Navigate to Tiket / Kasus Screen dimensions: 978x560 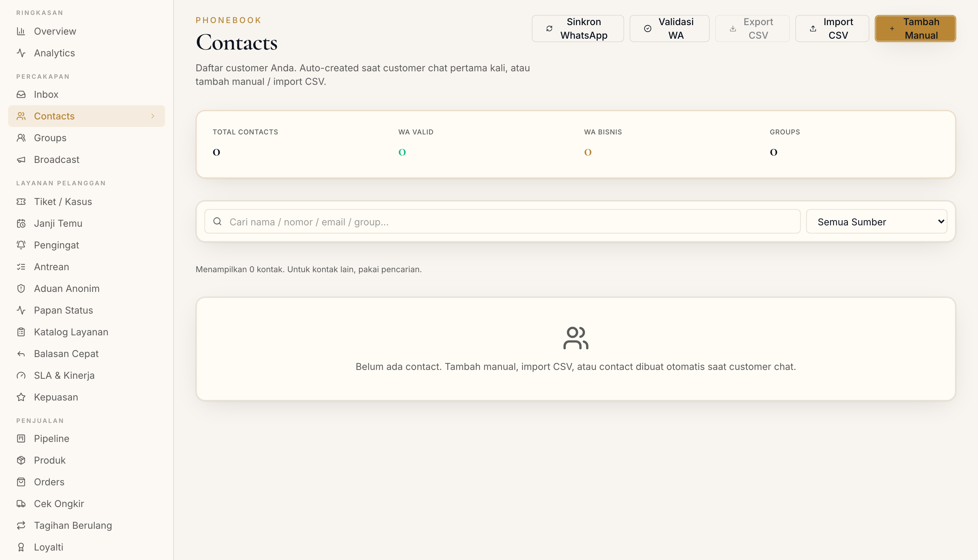click(87, 202)
